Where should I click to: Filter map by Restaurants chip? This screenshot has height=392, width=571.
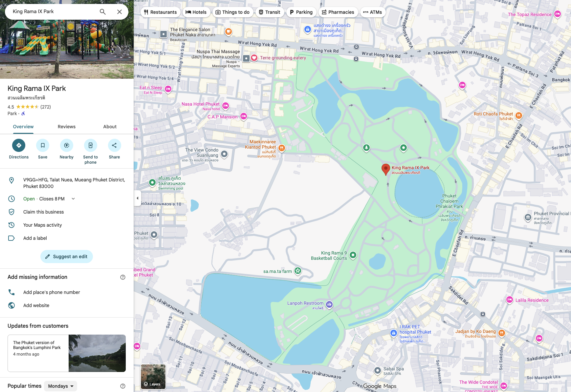point(161,12)
